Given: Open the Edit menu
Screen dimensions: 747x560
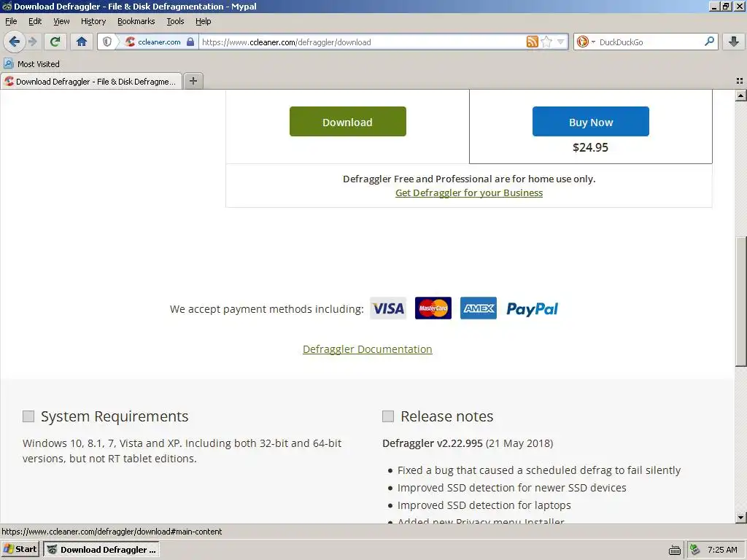Looking at the screenshot, I should [x=35, y=21].
